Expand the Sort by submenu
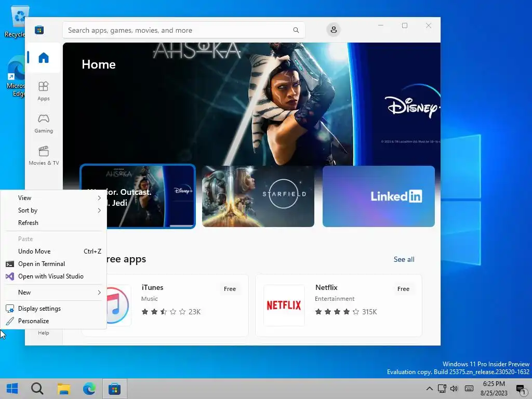This screenshot has height=399, width=532. (x=54, y=210)
